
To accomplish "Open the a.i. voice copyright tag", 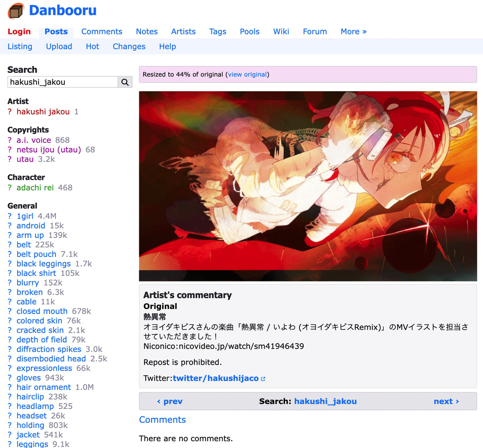I will [x=34, y=140].
